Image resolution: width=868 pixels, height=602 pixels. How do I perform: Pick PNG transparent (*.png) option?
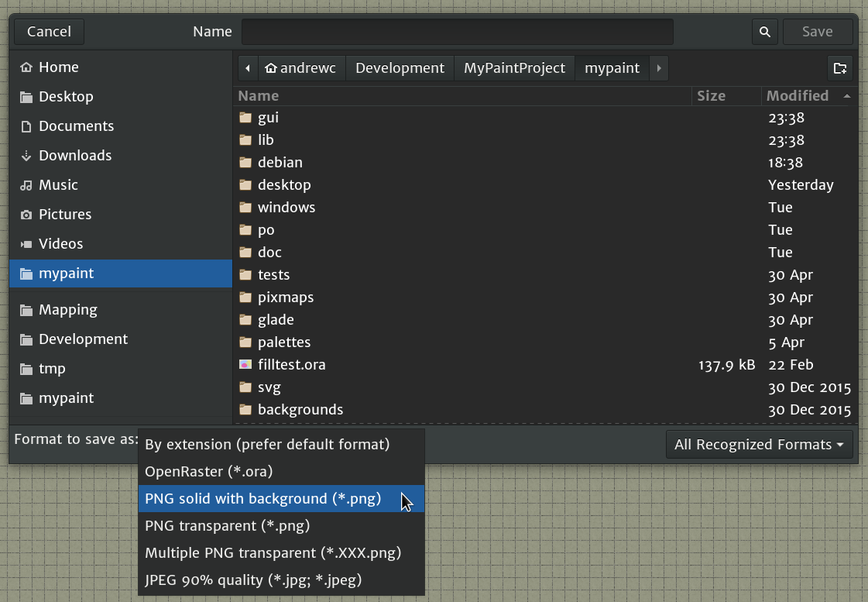point(281,525)
